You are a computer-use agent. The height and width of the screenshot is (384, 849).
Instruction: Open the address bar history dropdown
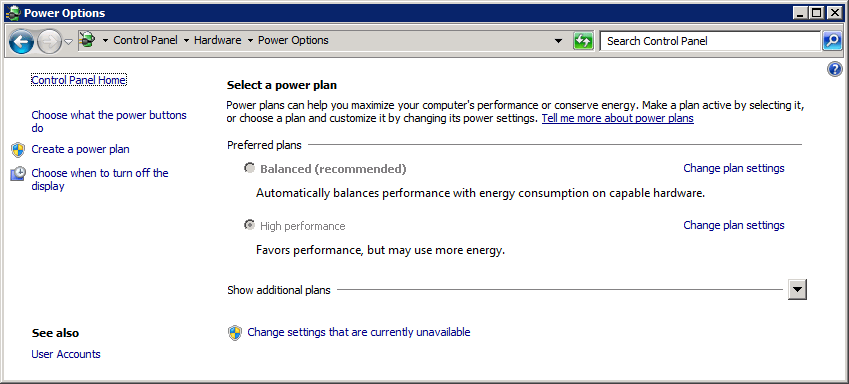click(x=559, y=41)
